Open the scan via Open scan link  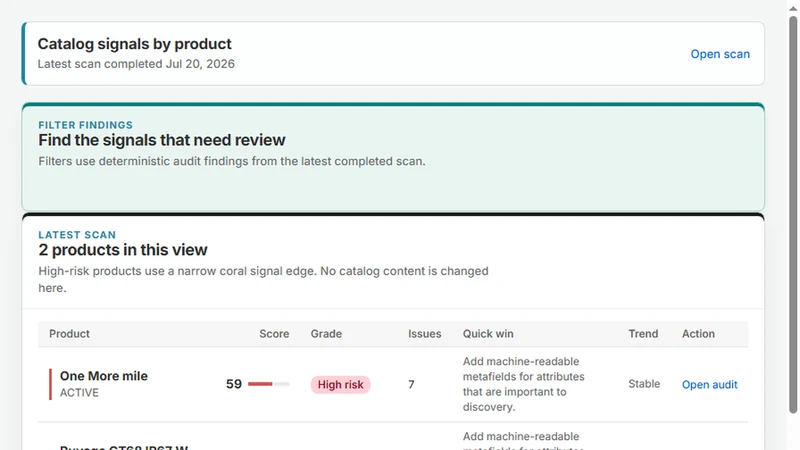(x=720, y=54)
